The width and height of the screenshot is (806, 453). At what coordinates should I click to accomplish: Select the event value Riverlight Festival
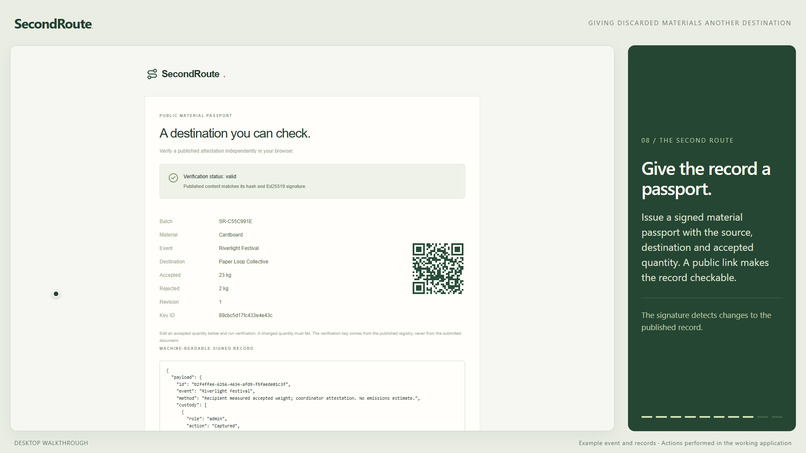pos(239,248)
